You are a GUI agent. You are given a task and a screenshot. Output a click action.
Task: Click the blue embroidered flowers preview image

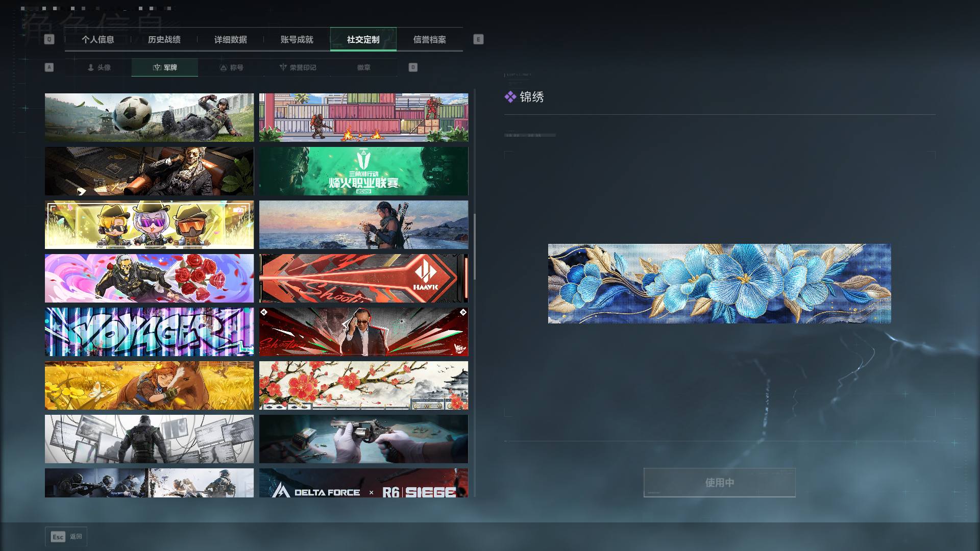point(720,284)
